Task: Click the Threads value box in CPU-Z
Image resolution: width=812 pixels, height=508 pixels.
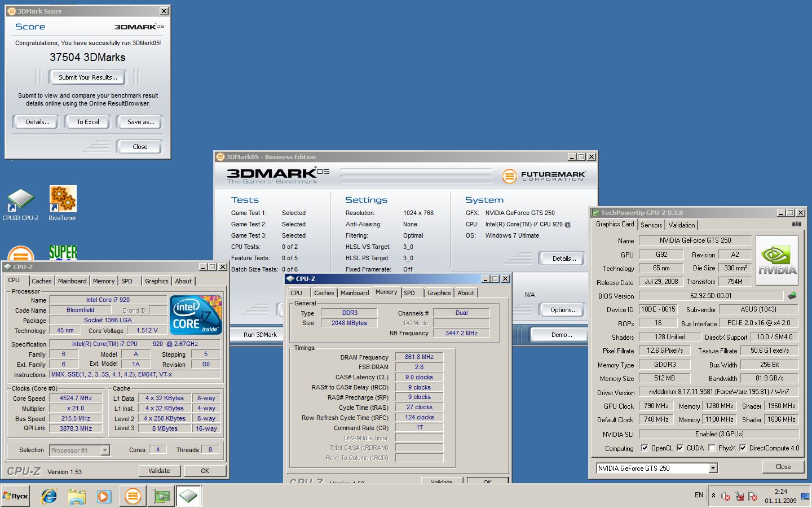Action: [210, 450]
